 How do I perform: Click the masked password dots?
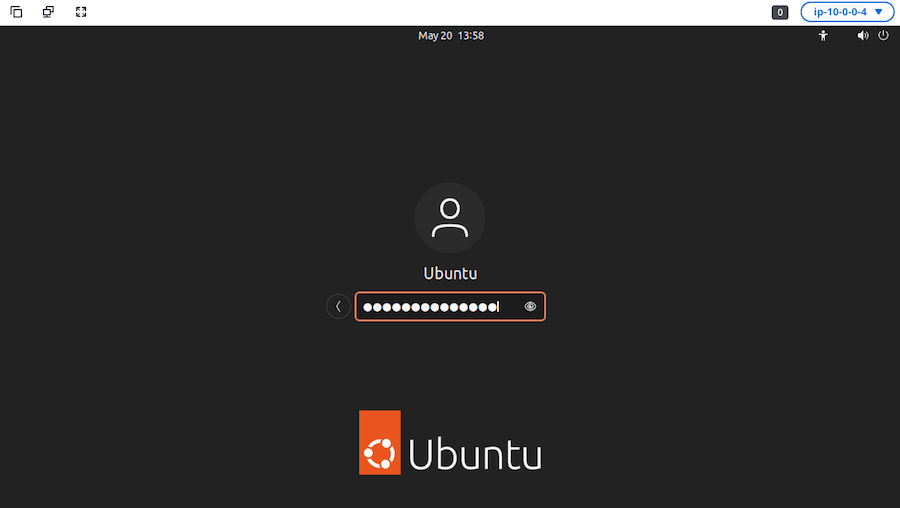(x=430, y=307)
